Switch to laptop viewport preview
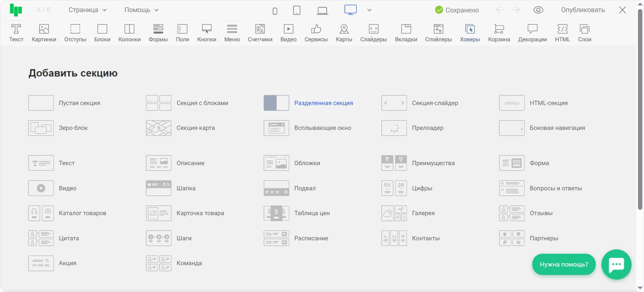This screenshot has height=292, width=644. 322,11
